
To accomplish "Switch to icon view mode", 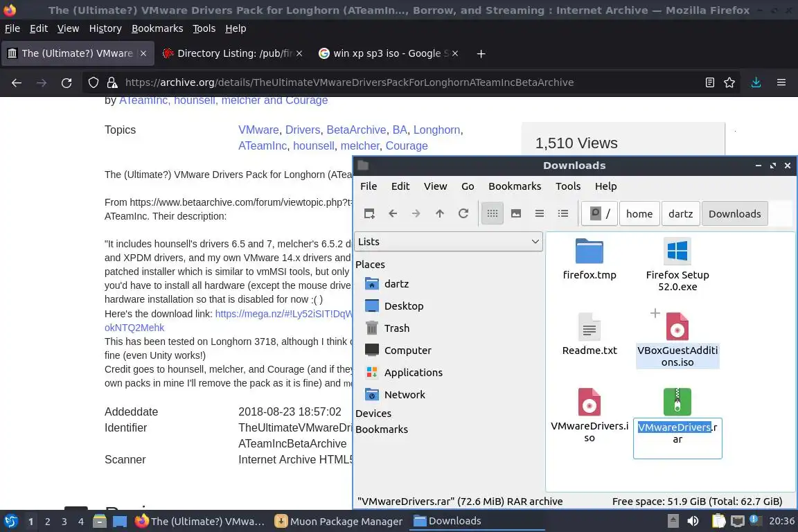I will coord(492,213).
